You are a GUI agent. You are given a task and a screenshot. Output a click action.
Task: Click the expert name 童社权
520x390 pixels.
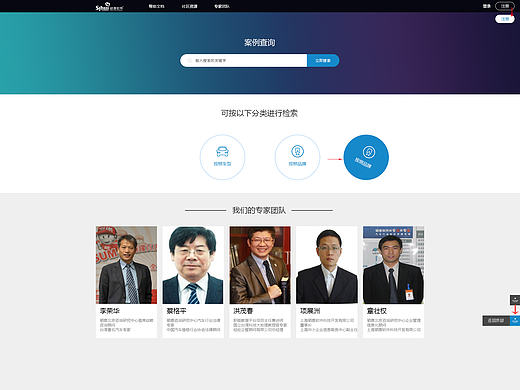click(x=377, y=311)
